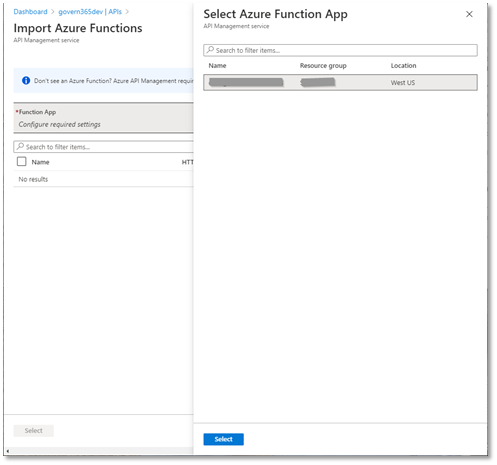Sort by Name column in function app list

coord(217,66)
